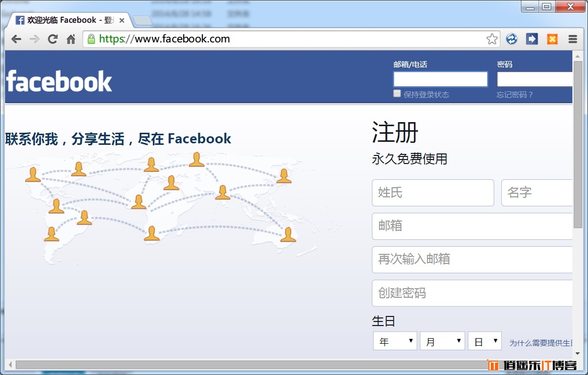Minimize the browser window
This screenshot has width=588, height=375.
coord(530,7)
